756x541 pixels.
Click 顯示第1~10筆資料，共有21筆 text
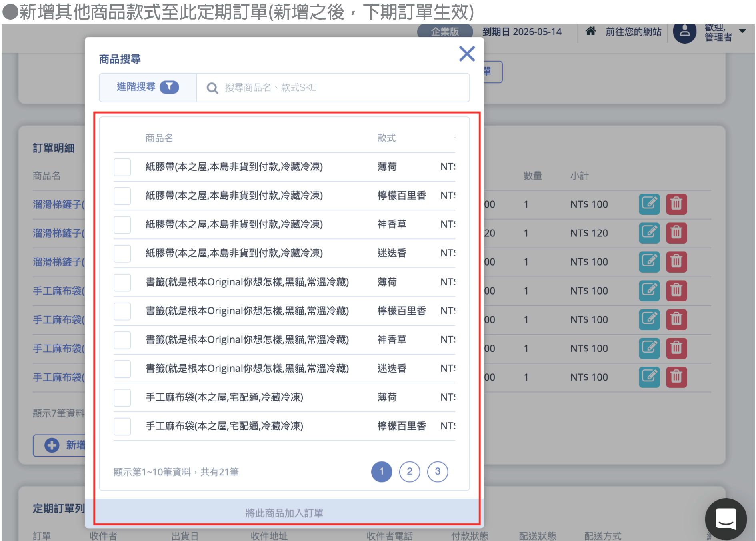click(176, 472)
